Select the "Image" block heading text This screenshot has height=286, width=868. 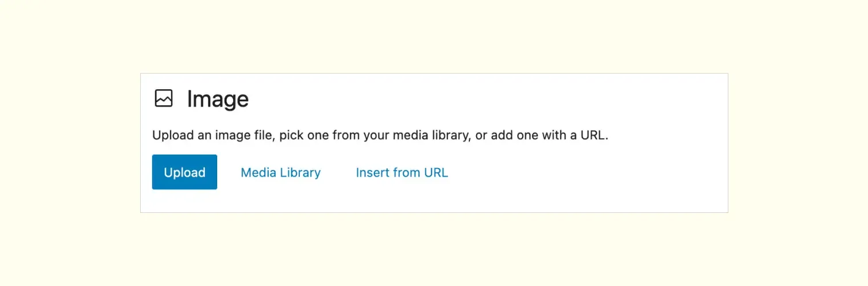pyautogui.click(x=218, y=100)
